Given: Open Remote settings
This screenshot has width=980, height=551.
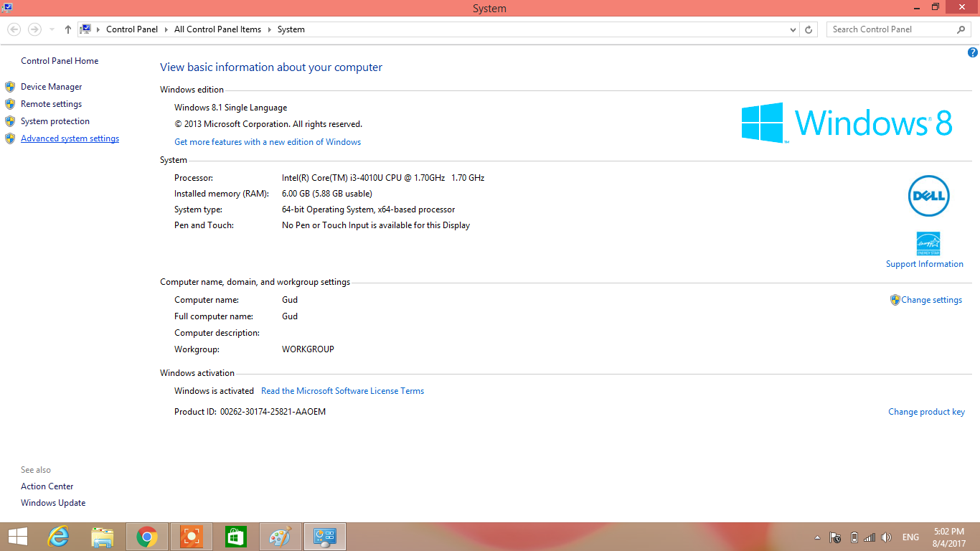Looking at the screenshot, I should click(52, 104).
